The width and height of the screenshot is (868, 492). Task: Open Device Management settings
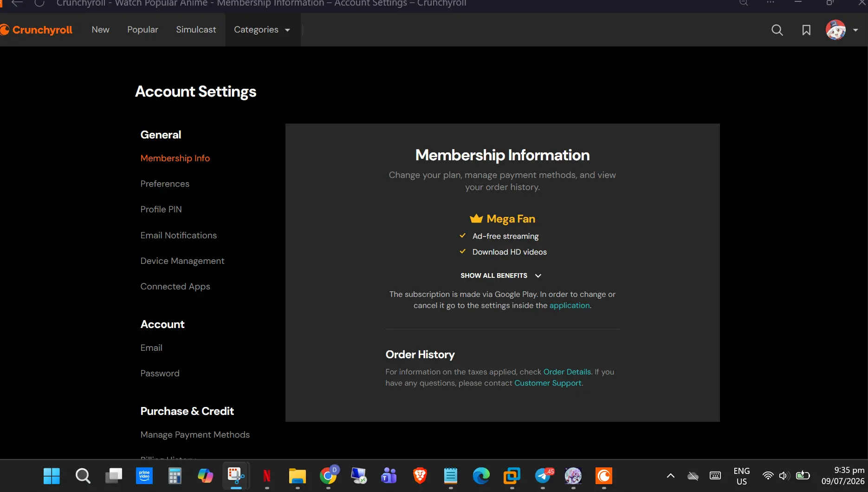[182, 261]
